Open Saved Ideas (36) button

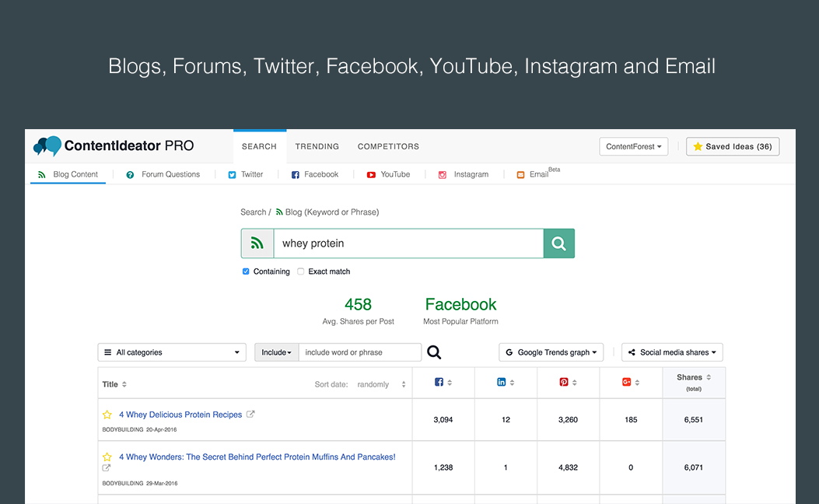(x=733, y=147)
